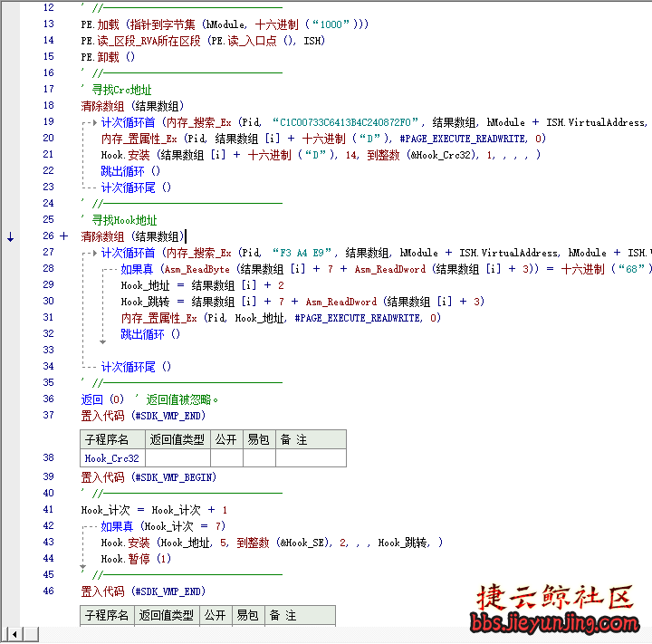Viewport: 652px width, 644px height.
Task: Click '内存_置属性_Ex' on line 20
Action: [139, 139]
